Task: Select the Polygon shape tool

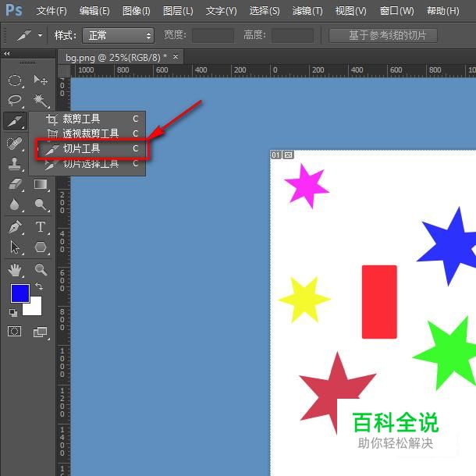Action: tap(41, 247)
